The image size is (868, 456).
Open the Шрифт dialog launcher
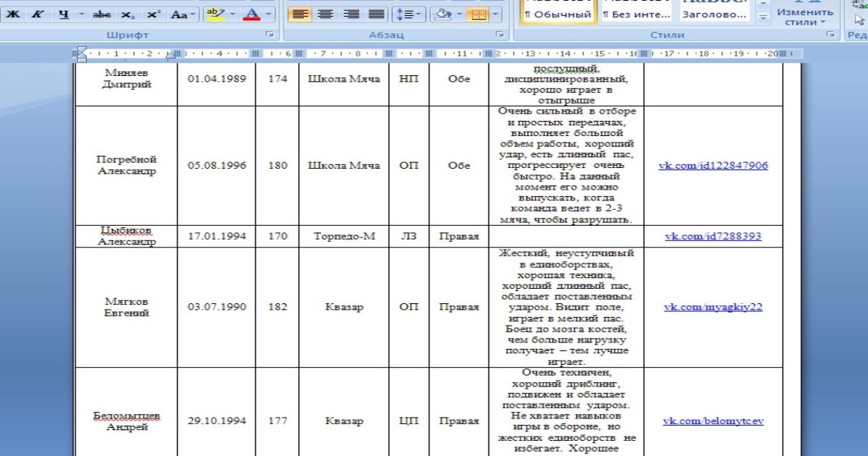point(271,35)
